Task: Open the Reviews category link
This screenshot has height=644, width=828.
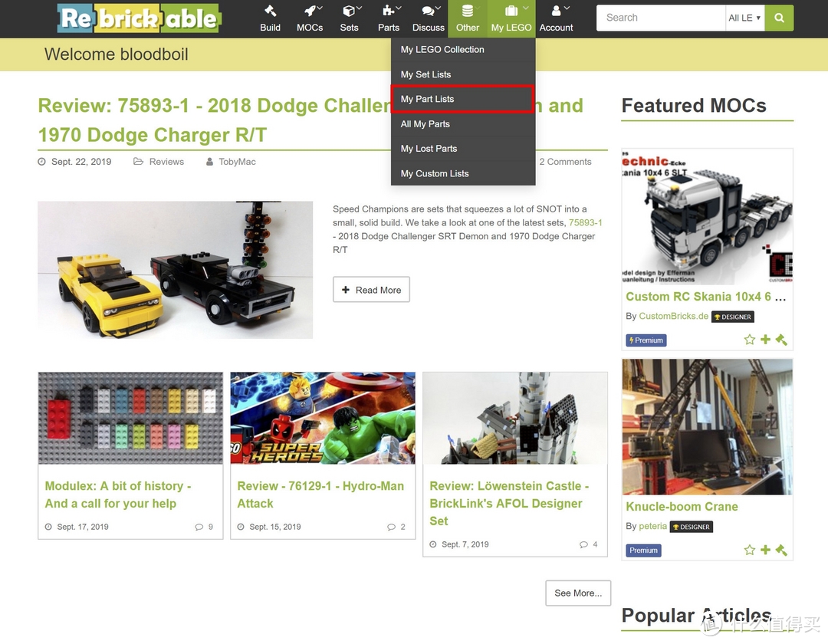Action: 166,162
